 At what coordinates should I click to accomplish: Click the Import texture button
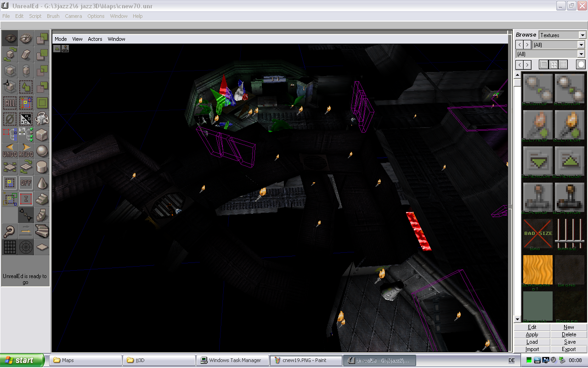[x=532, y=349]
